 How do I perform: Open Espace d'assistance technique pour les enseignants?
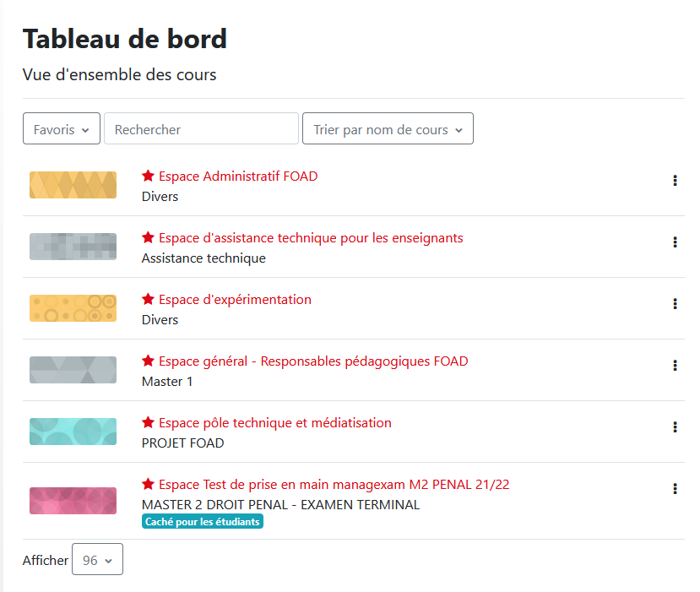311,238
